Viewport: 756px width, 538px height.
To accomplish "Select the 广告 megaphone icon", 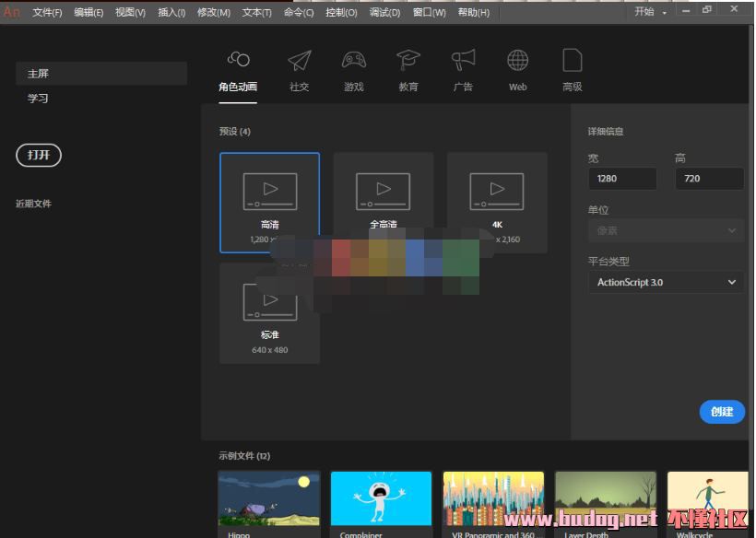I will tap(463, 61).
